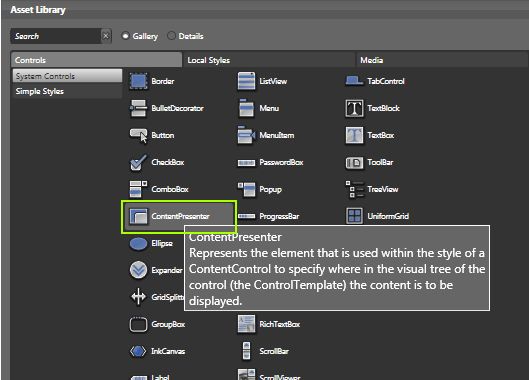Select Simple Styles category

click(67, 91)
